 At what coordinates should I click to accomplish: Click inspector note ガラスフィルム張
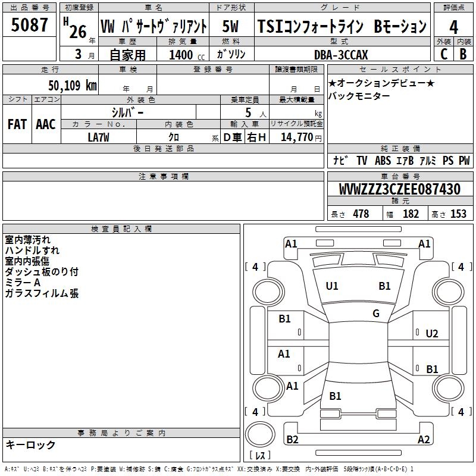point(42,293)
